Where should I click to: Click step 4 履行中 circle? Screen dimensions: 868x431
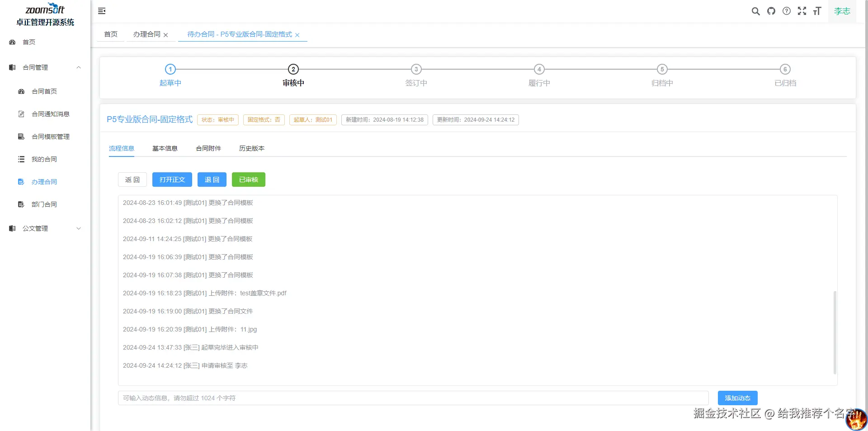coord(539,69)
